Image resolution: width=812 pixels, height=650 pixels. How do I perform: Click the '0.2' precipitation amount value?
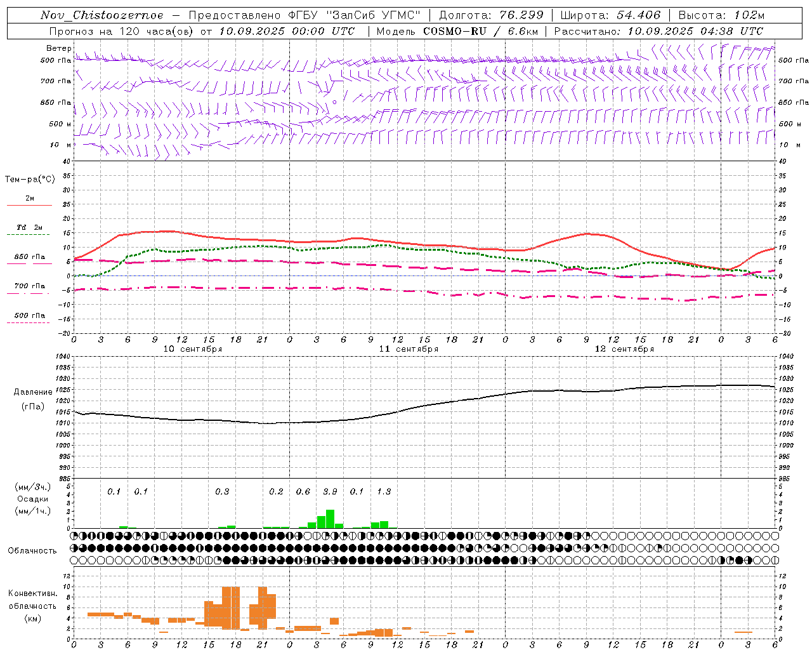tap(276, 491)
